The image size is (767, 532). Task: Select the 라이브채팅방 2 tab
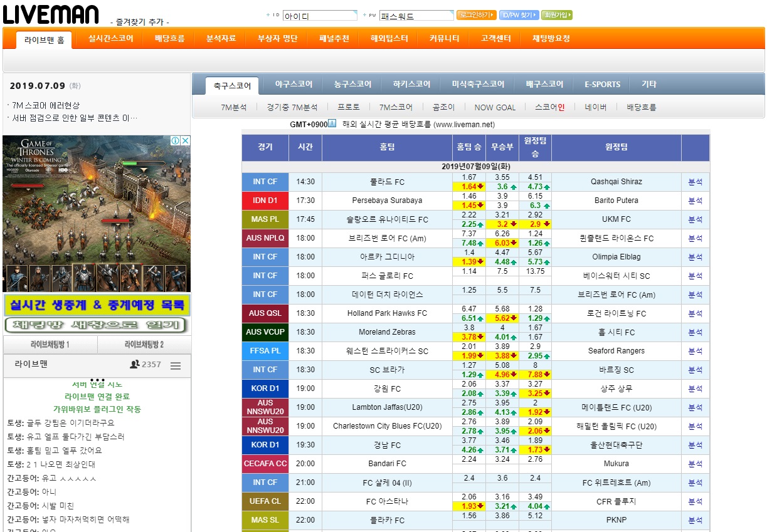[x=144, y=345]
